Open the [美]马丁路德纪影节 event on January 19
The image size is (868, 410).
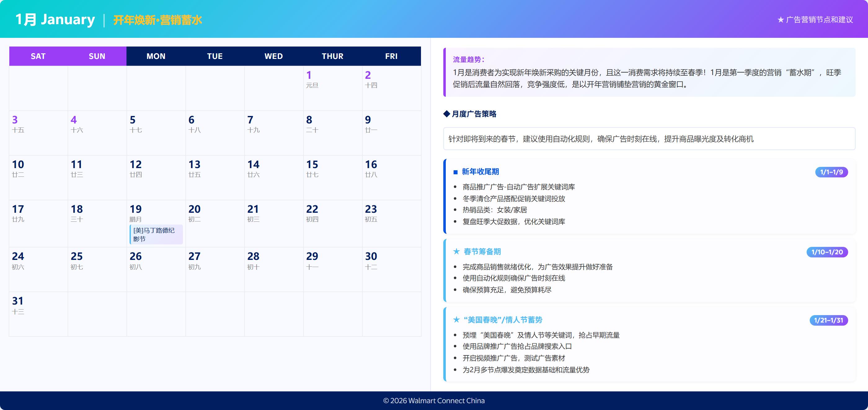click(x=156, y=235)
